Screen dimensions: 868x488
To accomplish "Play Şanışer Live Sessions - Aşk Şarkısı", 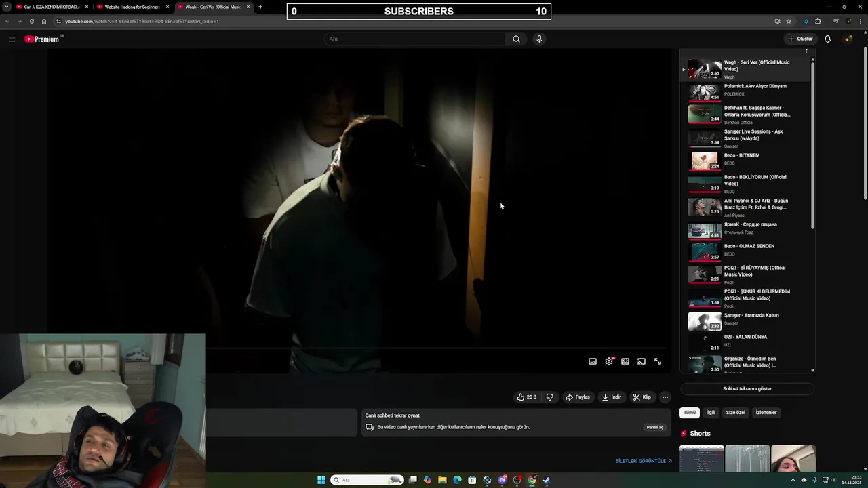I will tap(747, 138).
